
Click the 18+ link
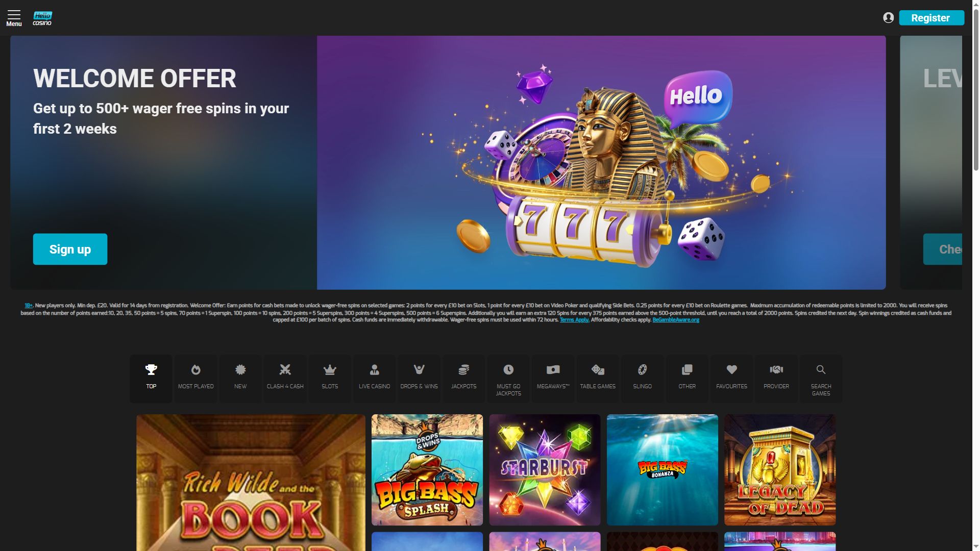29,306
